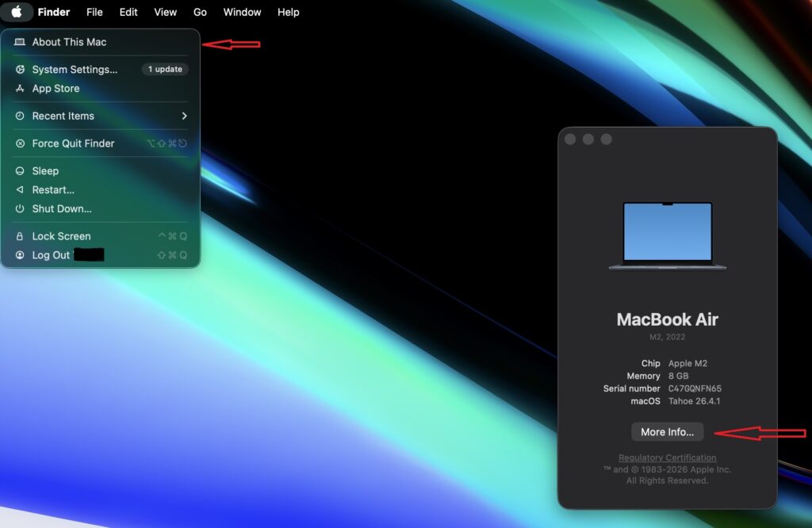
Task: Click the Apple M2 chip value
Action: tap(688, 363)
